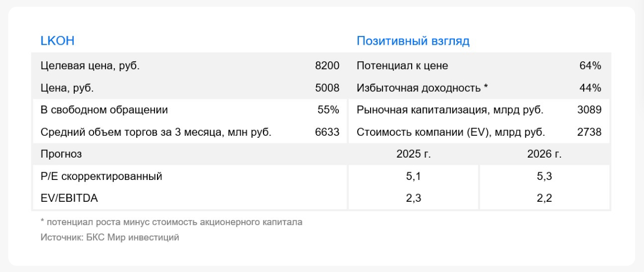Click the EV/EBITDA value 2,2 for 2026
The image size is (644, 272).
tap(544, 198)
